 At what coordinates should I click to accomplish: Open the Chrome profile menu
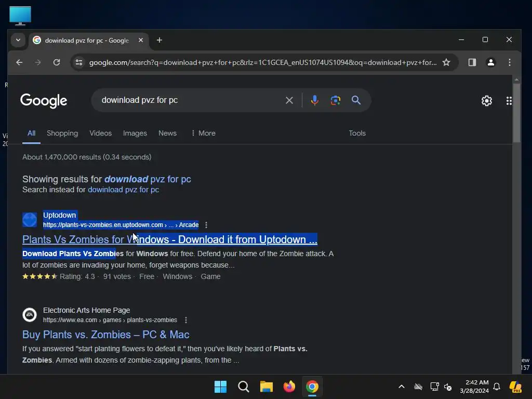pyautogui.click(x=491, y=62)
